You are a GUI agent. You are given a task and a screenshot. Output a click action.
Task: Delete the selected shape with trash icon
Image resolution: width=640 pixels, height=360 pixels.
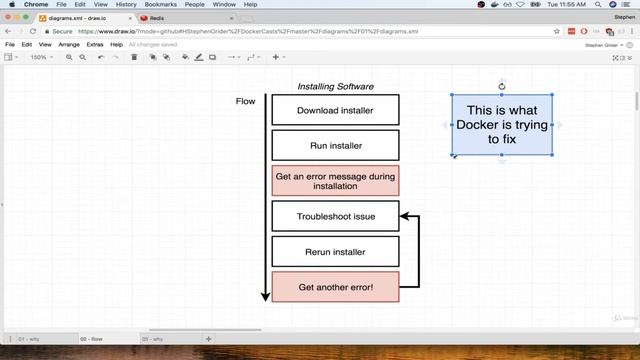[x=134, y=58]
